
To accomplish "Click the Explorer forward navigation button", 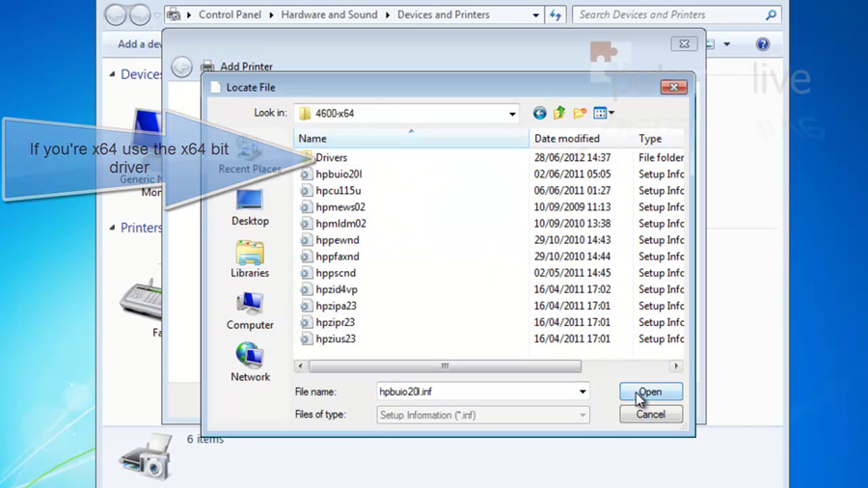I will pyautogui.click(x=140, y=14).
